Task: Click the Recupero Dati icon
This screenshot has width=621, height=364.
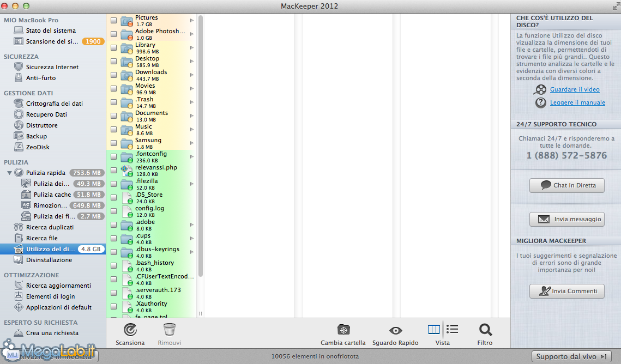Action: 18,114
